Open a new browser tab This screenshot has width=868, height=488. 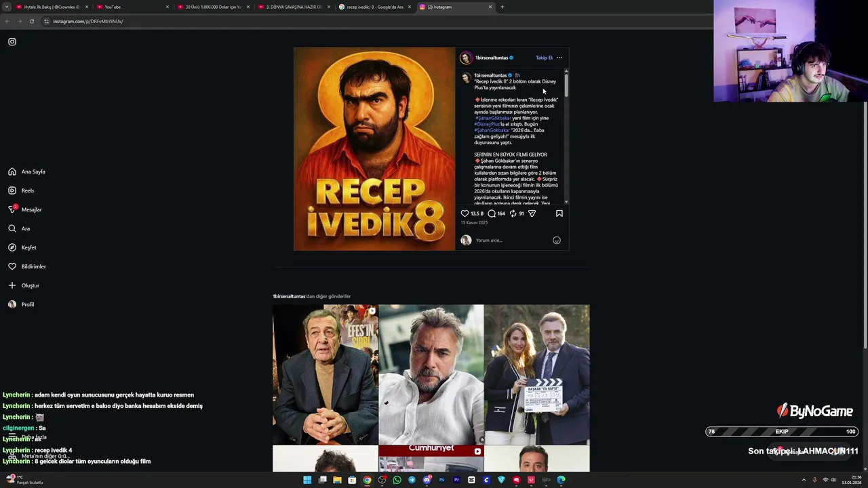[502, 7]
